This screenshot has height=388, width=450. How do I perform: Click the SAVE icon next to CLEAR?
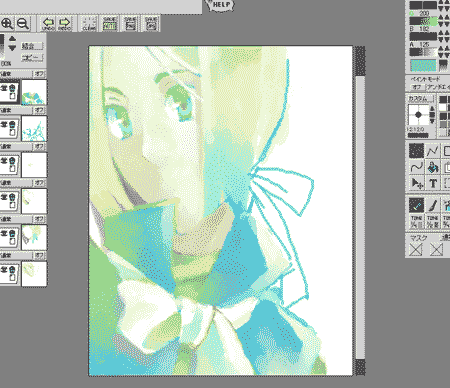click(x=110, y=24)
